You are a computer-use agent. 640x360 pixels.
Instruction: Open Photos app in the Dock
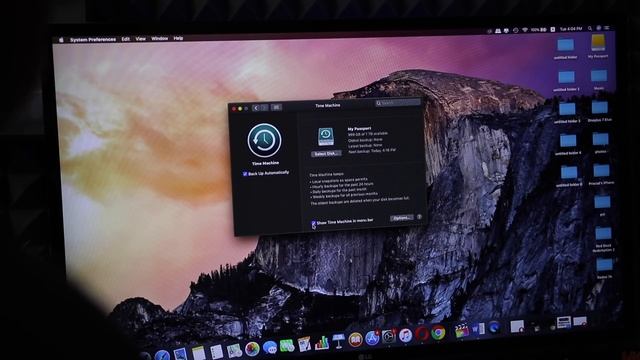click(x=252, y=349)
